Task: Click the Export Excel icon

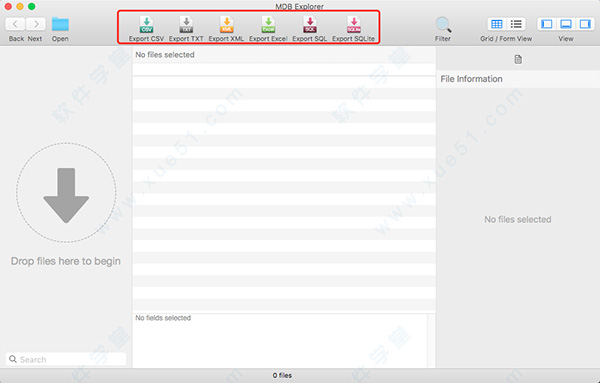Action: point(268,25)
